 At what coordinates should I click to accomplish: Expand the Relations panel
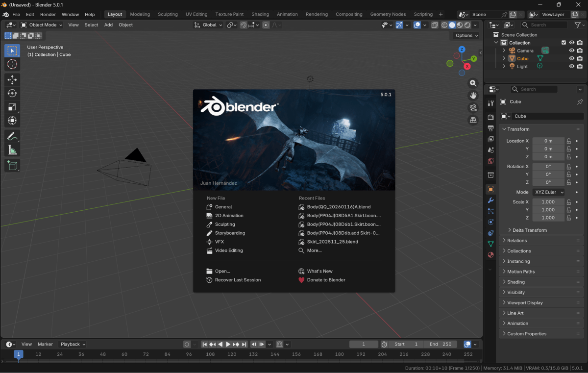[x=517, y=241]
